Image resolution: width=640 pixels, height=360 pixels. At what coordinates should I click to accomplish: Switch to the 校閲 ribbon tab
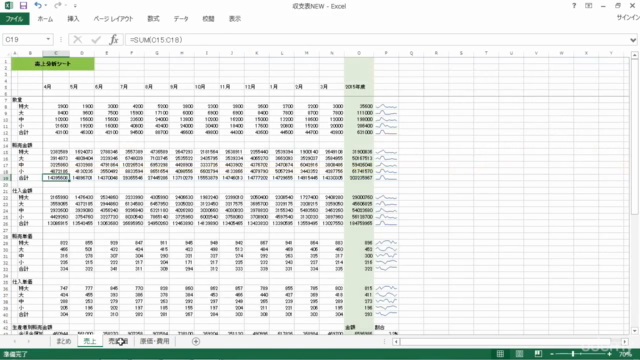[208, 19]
